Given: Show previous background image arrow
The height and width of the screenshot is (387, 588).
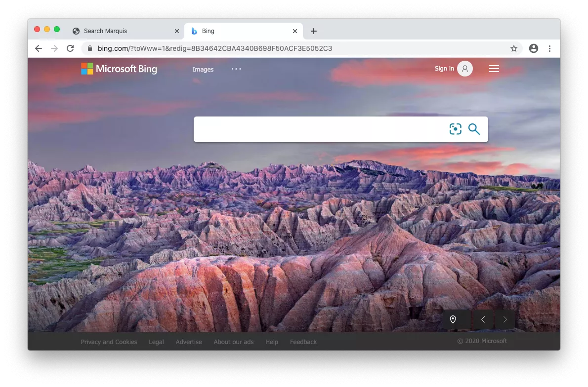Looking at the screenshot, I should point(483,319).
